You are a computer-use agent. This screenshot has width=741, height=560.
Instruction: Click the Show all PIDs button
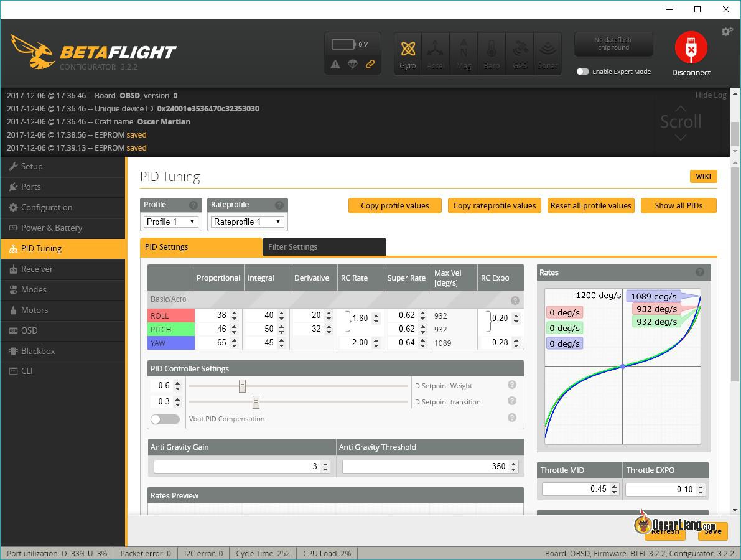(x=678, y=205)
